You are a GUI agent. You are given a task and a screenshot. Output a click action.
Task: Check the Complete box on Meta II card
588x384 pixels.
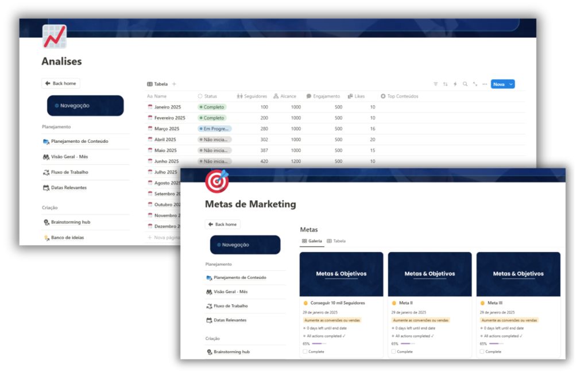point(393,352)
